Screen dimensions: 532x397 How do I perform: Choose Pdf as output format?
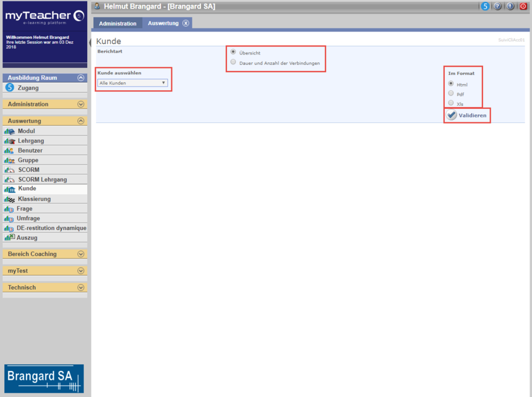pyautogui.click(x=451, y=94)
